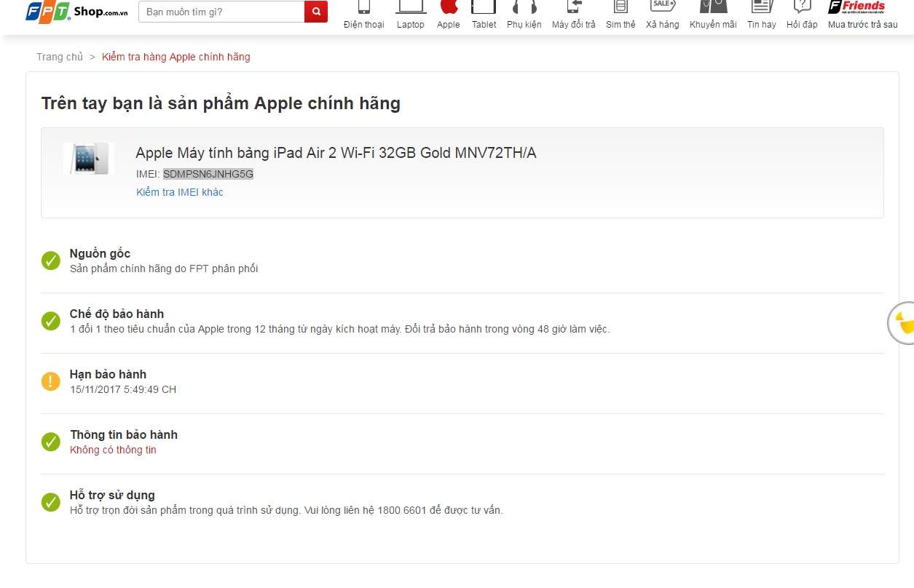Focus the Bạn muốn tìm gì search box
The width and height of the screenshot is (914, 588).
tap(221, 12)
